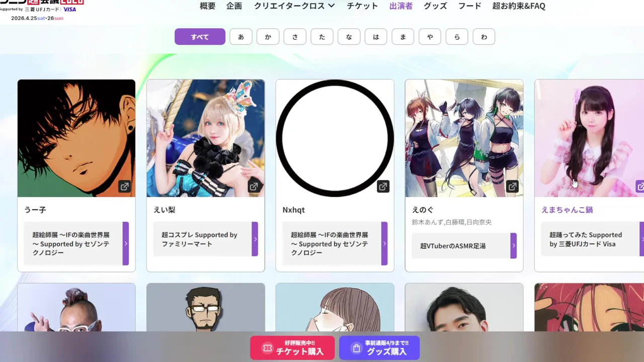
Task: Click the performer name えのぐ
Action: tap(423, 210)
